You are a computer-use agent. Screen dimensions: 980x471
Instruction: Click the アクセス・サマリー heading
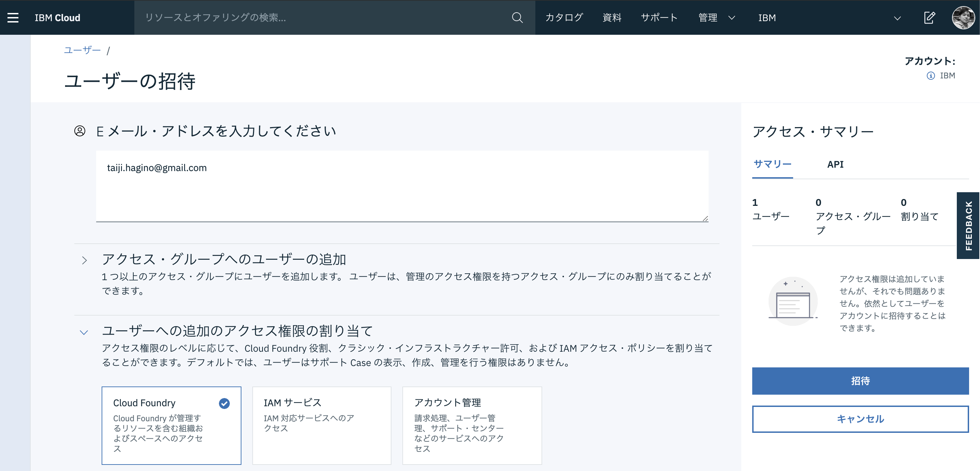(x=813, y=132)
